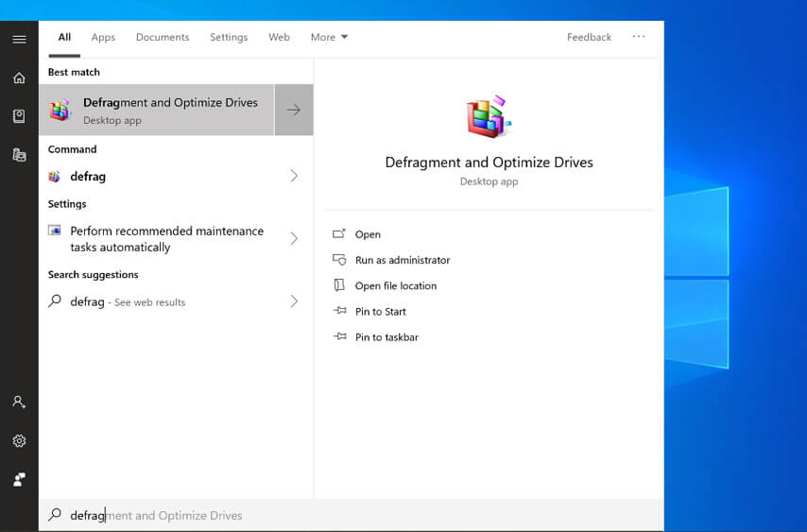This screenshot has height=532, width=807.
Task: Click the Run as administrator shield icon
Action: coord(338,260)
